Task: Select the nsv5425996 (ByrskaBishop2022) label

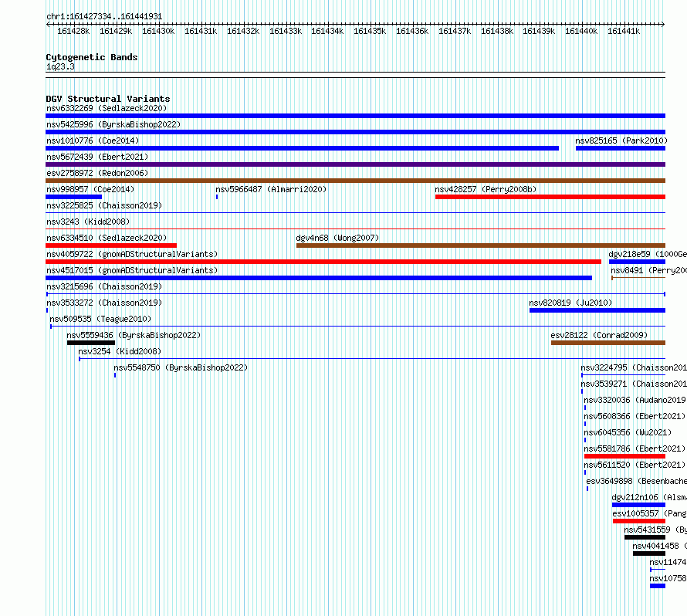Action: (x=113, y=124)
